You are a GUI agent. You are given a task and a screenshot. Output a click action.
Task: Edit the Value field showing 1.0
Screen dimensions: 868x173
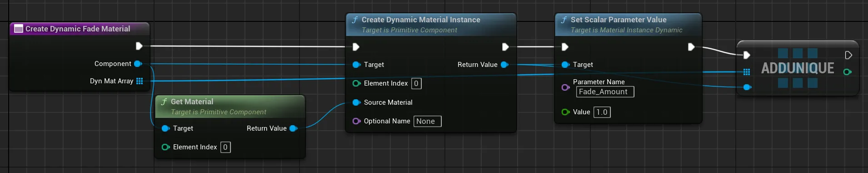point(602,112)
